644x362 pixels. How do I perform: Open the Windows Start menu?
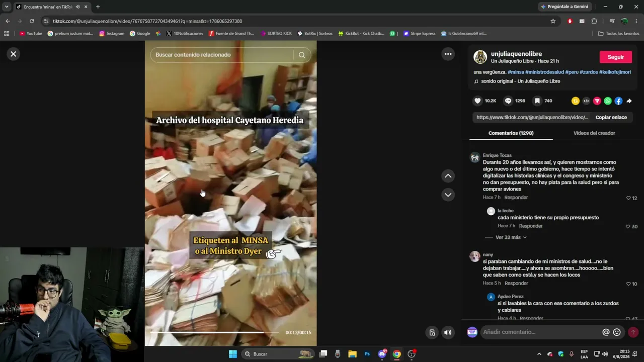click(x=233, y=354)
